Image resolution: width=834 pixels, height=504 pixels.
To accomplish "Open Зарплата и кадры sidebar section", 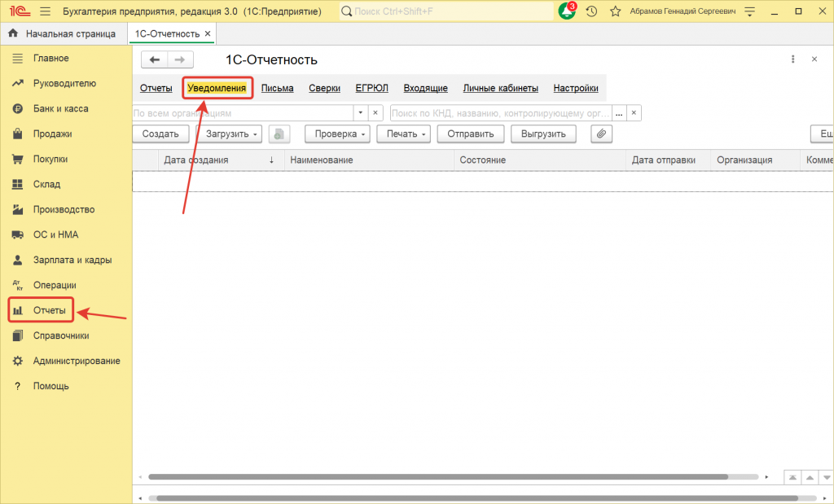I will pyautogui.click(x=72, y=261).
